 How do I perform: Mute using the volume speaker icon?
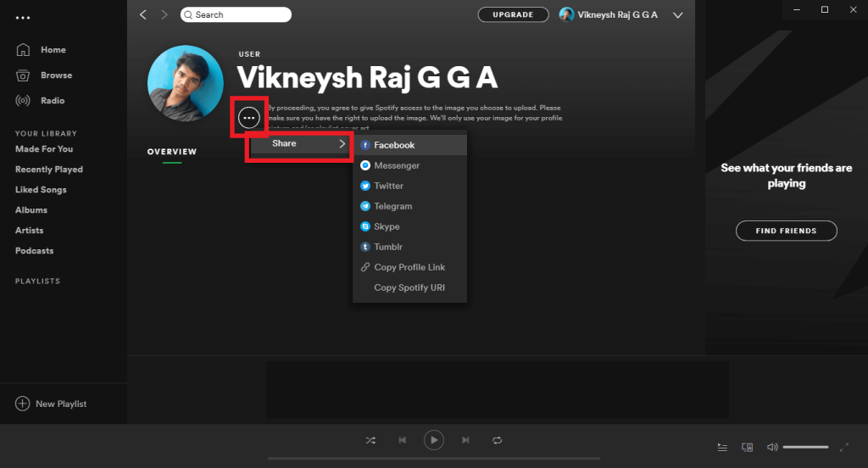(x=772, y=447)
